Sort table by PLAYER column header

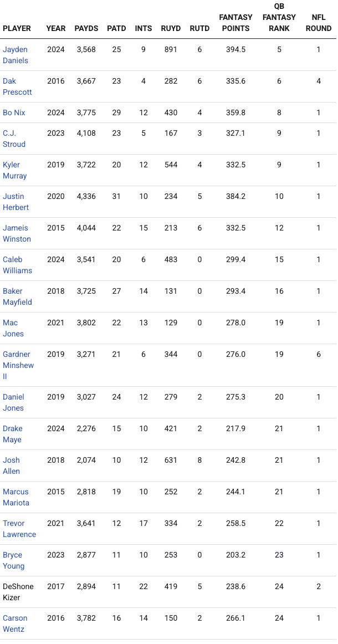(x=17, y=28)
